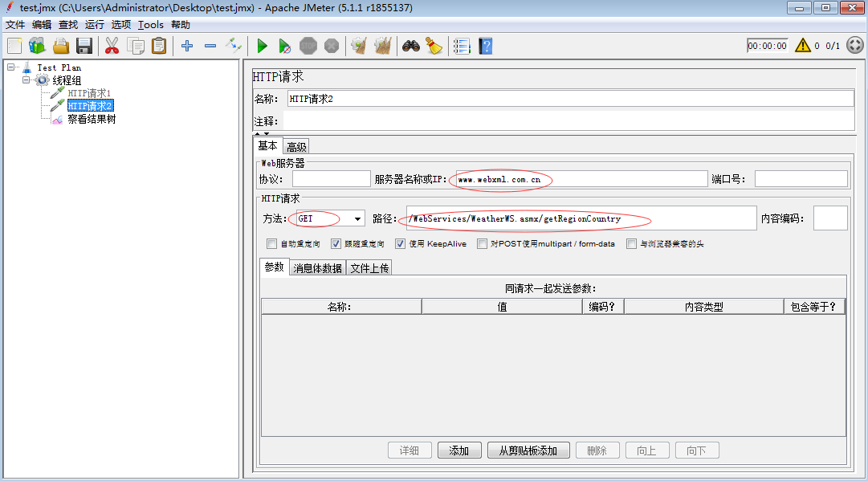Image resolution: width=868 pixels, height=481 pixels.
Task: Open the 帮助 menu
Action: click(x=181, y=24)
